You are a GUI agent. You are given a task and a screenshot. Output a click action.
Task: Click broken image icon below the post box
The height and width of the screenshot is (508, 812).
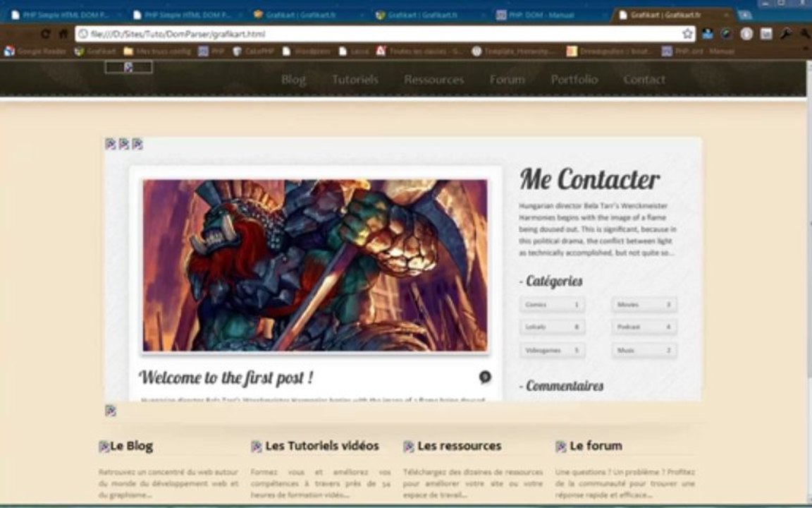tap(110, 411)
